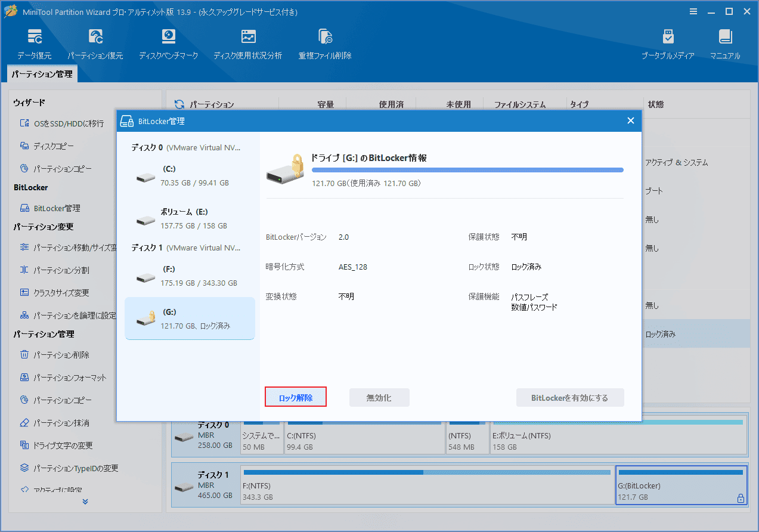Click the partition list refresh icon
The width and height of the screenshot is (759, 532).
point(178,104)
